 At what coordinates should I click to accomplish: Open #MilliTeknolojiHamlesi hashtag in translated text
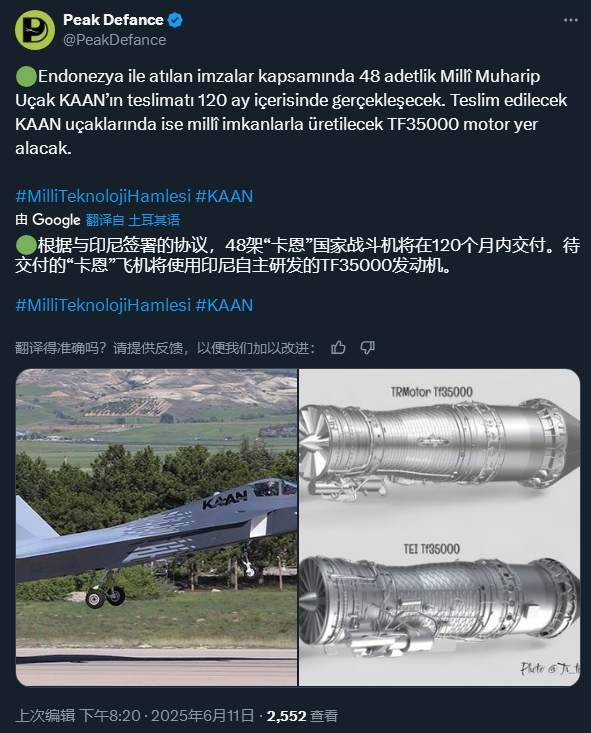[x=103, y=305]
